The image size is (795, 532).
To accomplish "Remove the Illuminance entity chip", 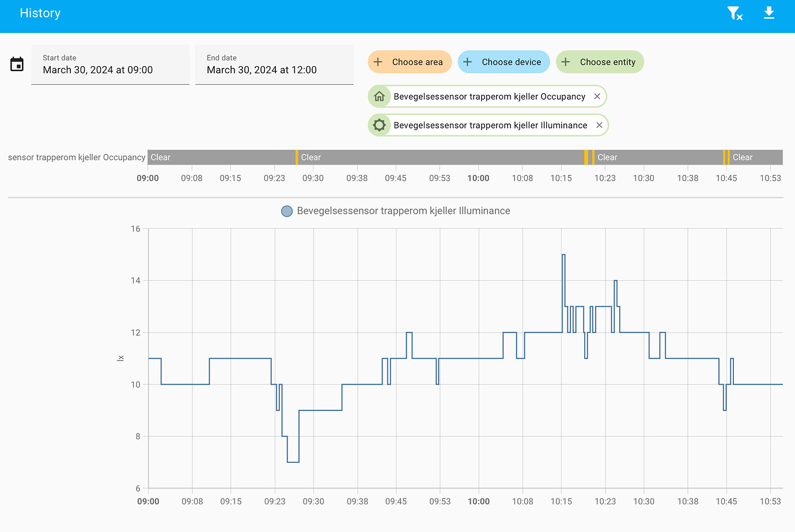I will [599, 125].
